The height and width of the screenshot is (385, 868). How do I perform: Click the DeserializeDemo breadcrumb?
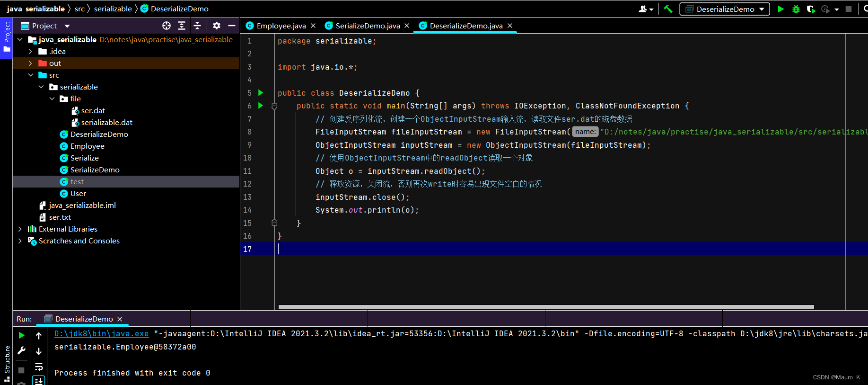click(175, 9)
